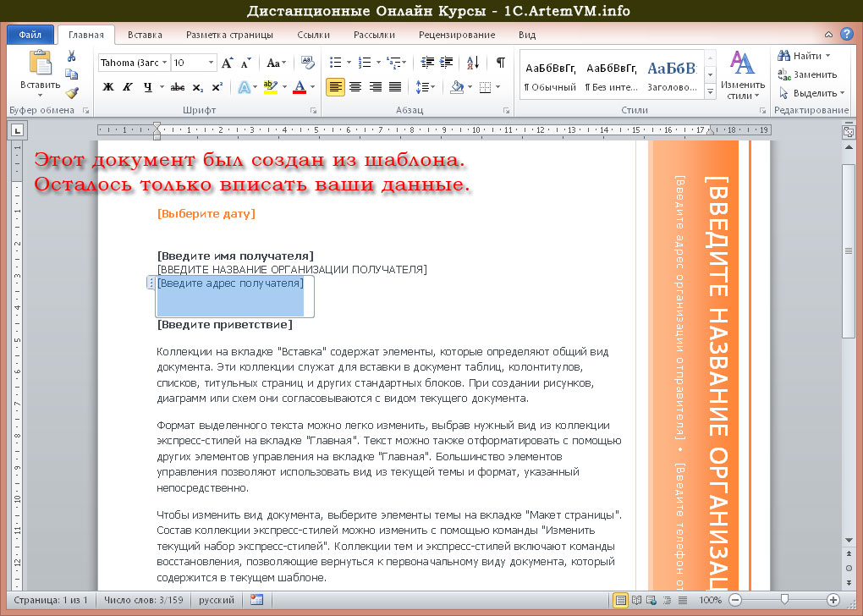The width and height of the screenshot is (863, 616).
Task: Open the Tahoma font name dropdown
Action: pyautogui.click(x=165, y=63)
